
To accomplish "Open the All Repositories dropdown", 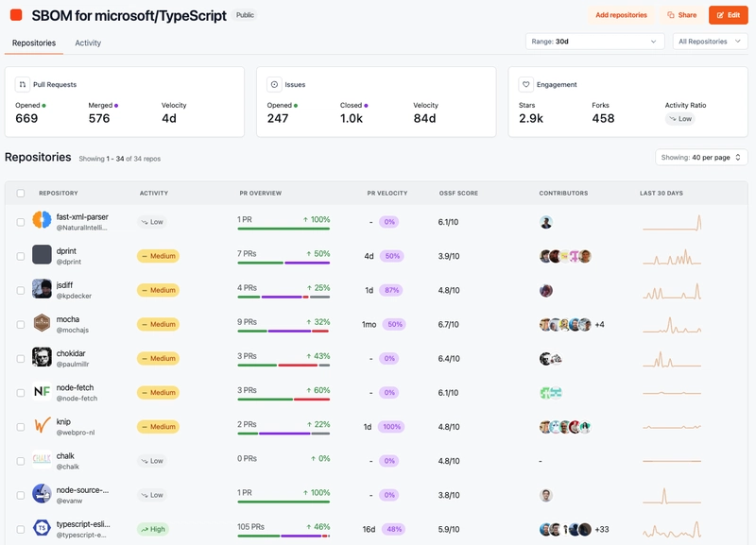I will point(710,42).
